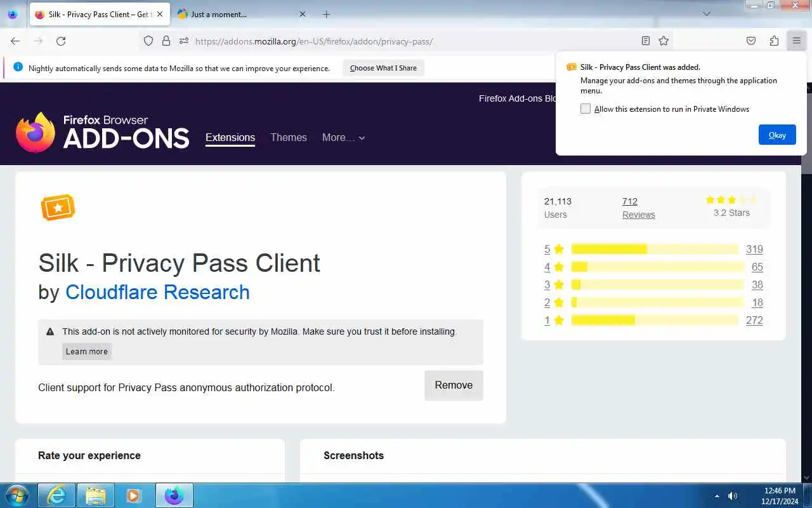
Task: Expand the More... menu dropdown
Action: pyautogui.click(x=343, y=137)
